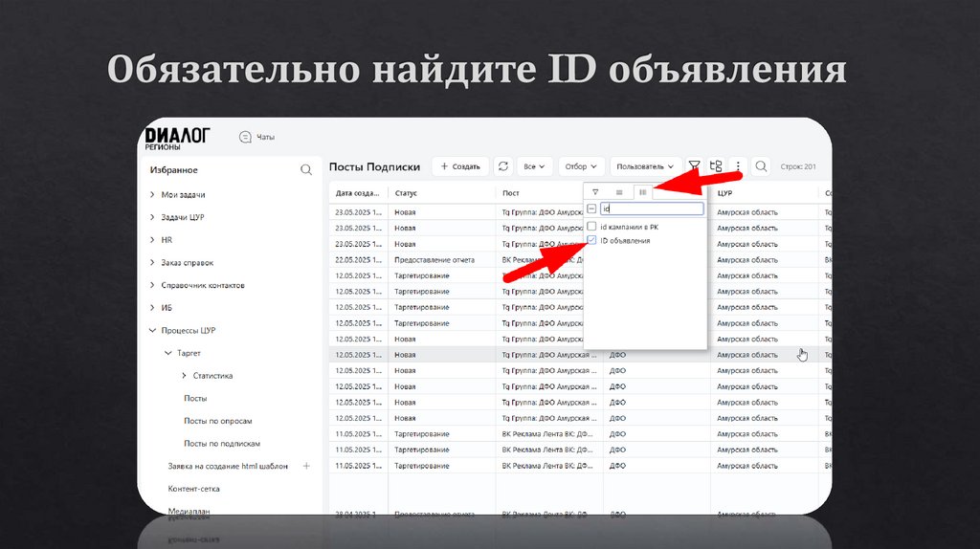Click the filter funnel icon in toolbar
Viewport: 980px width, 549px height.
pyautogui.click(x=695, y=166)
